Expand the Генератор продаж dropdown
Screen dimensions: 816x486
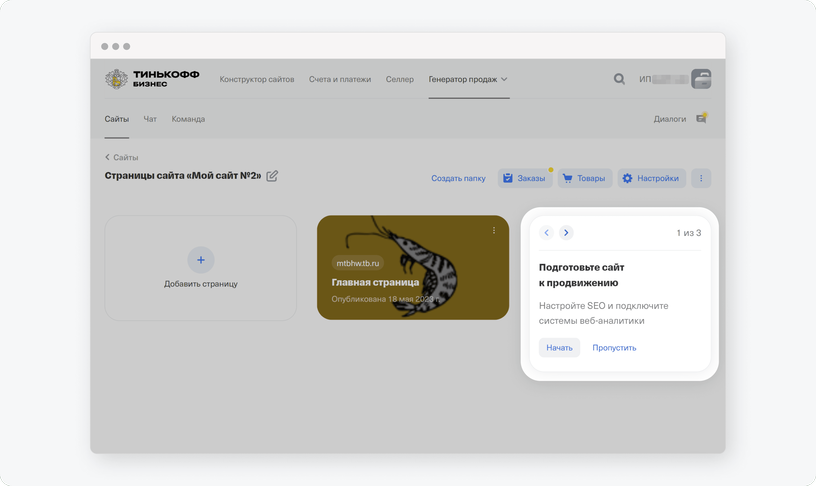point(468,79)
